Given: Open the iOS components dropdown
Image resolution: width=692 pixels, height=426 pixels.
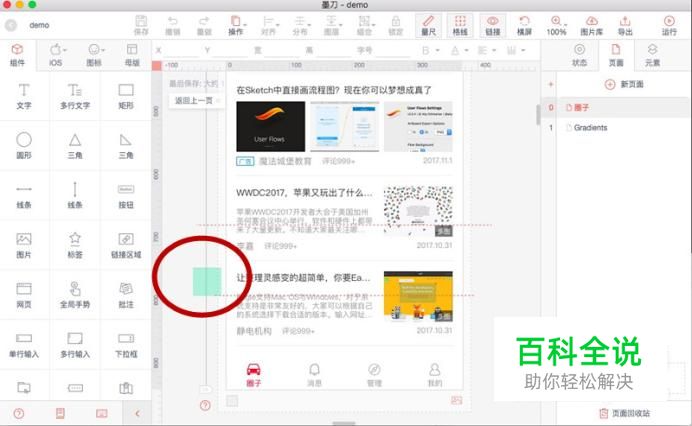Looking at the screenshot, I should (x=56, y=55).
